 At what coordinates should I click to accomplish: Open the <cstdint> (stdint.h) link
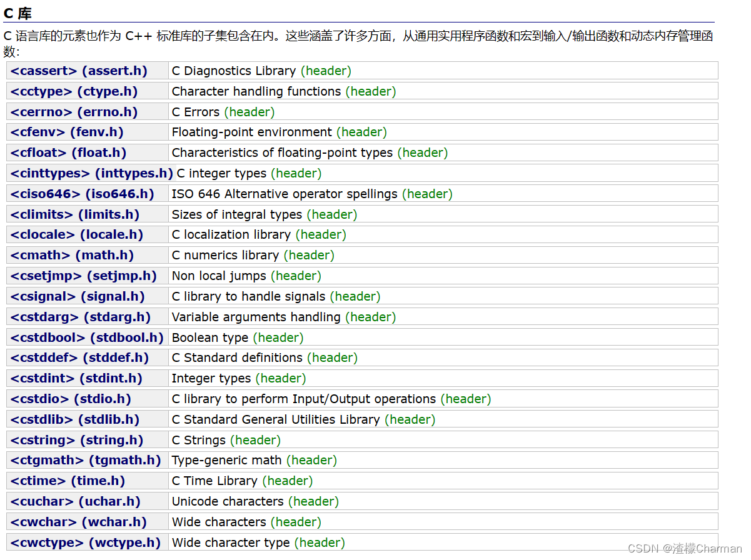point(76,378)
